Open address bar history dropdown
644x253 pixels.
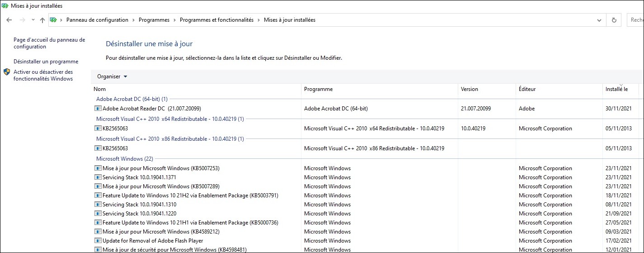[599, 20]
